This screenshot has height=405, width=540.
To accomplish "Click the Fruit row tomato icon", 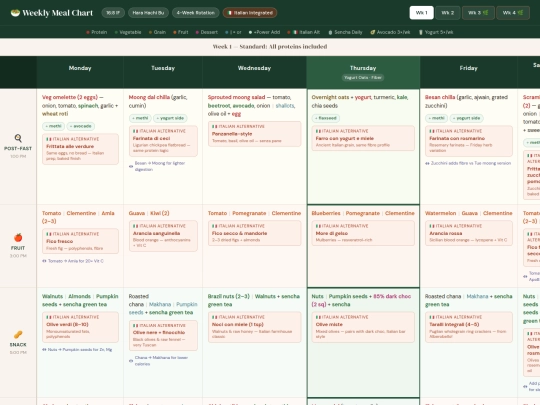I will click(18, 237).
